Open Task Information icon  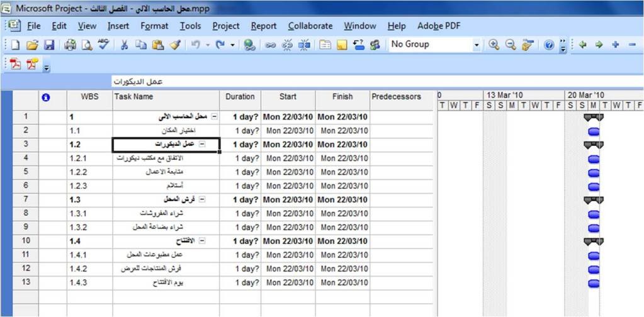pos(325,45)
